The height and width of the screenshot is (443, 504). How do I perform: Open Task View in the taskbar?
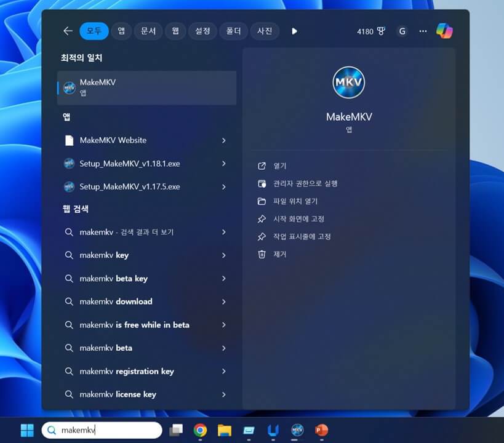[x=176, y=430]
